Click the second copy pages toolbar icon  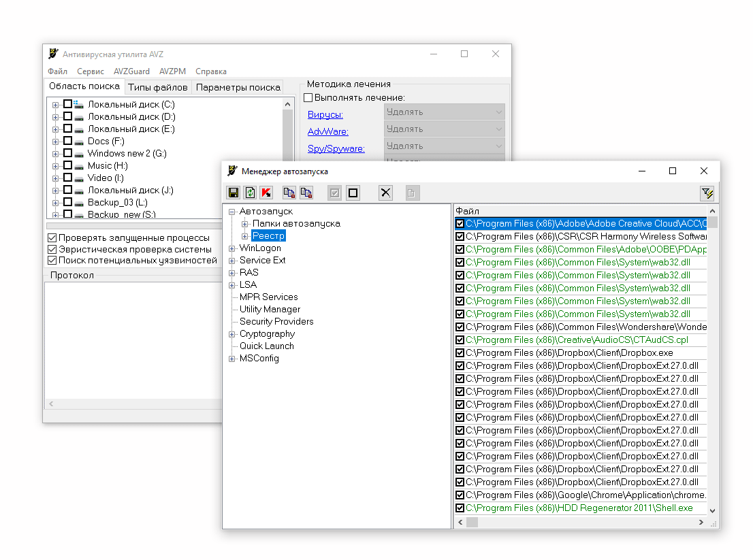point(306,193)
